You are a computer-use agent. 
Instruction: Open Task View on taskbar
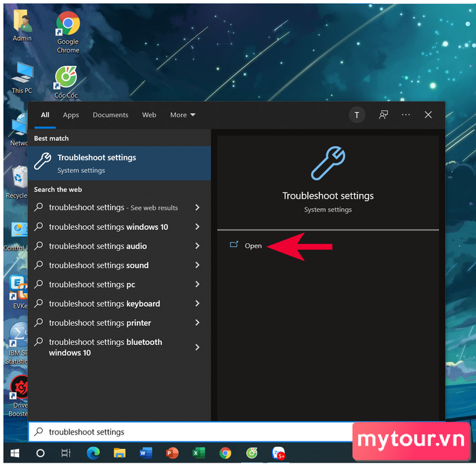(66, 453)
